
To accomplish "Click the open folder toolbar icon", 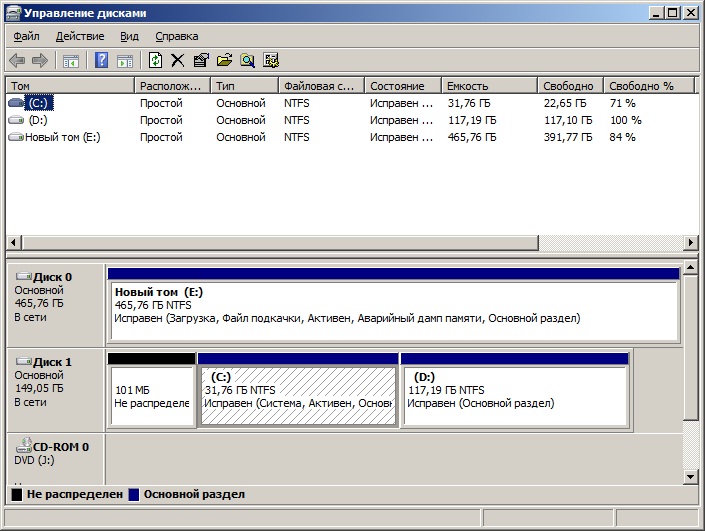I will (x=224, y=61).
